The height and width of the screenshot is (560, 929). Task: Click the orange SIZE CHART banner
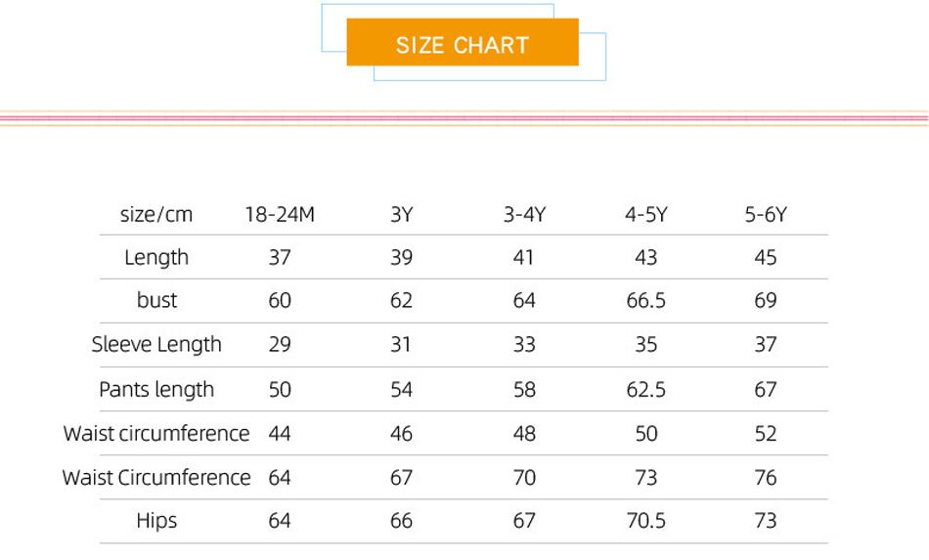(463, 45)
